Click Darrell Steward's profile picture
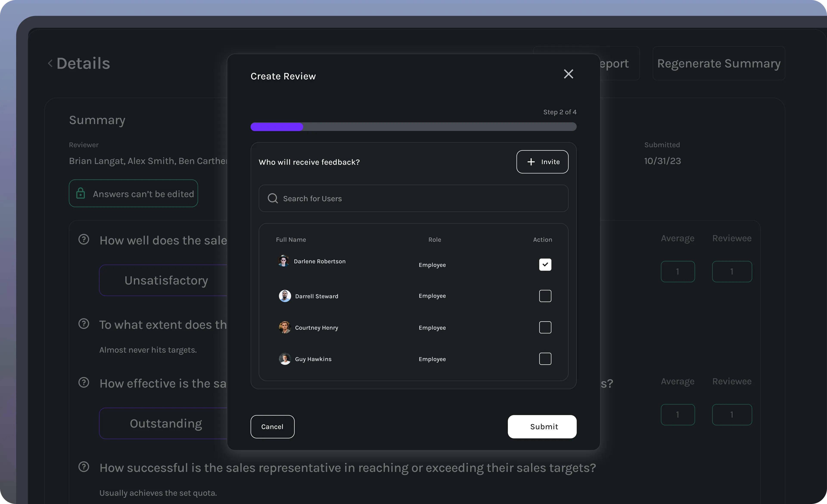Viewport: 827px width, 504px height. pyautogui.click(x=285, y=296)
